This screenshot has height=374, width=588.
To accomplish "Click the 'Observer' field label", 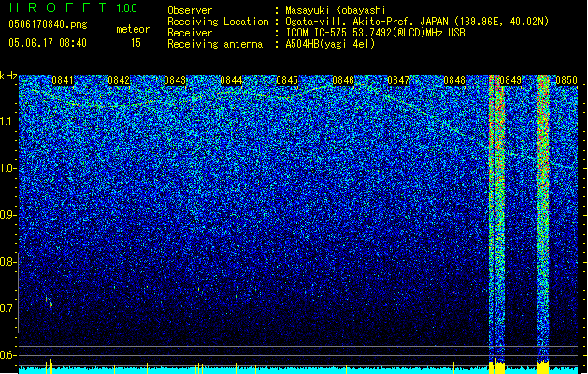I will [x=190, y=10].
